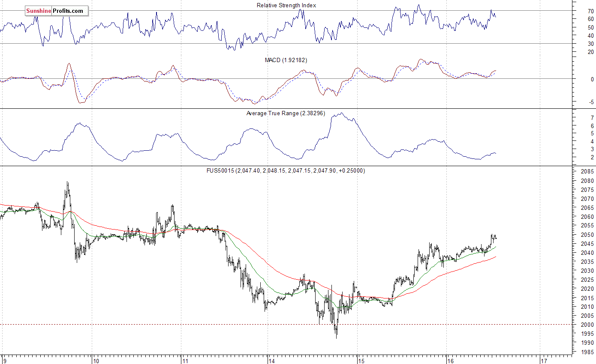Screen dimensions: 596x364
Task: Click the date label 11 on the time axis
Action: coord(185,361)
